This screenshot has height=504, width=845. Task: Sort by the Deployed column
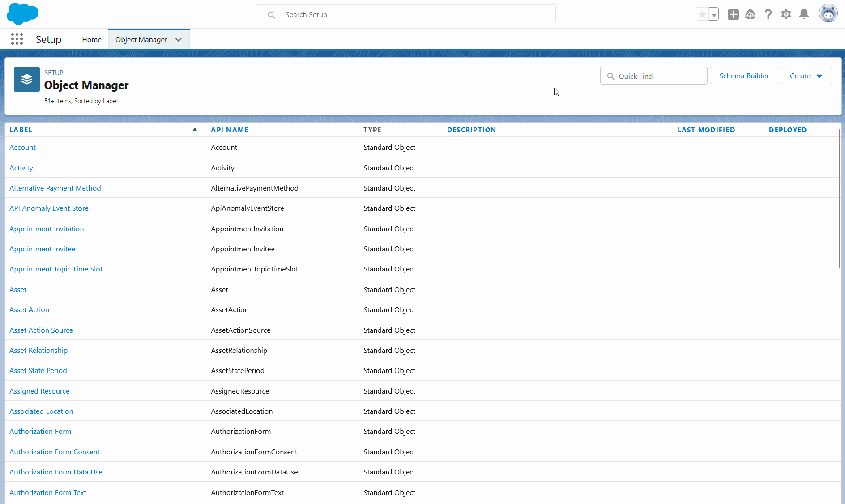788,130
